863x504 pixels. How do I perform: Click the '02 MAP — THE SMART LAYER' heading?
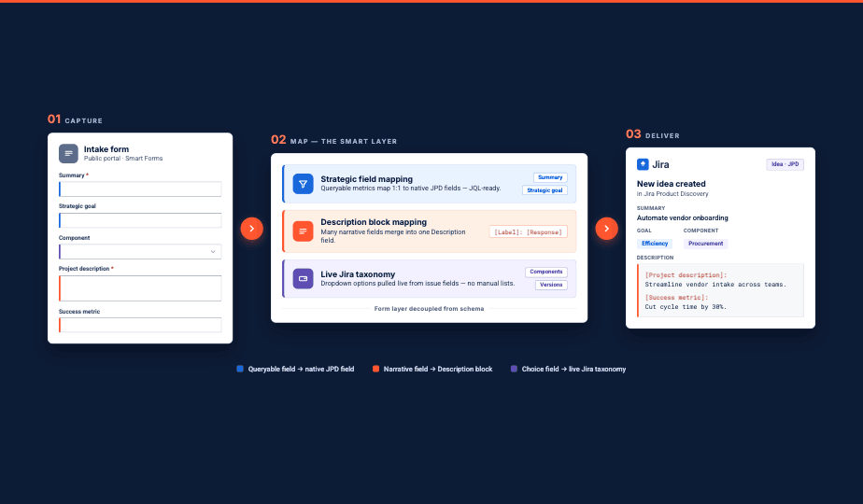click(x=334, y=140)
